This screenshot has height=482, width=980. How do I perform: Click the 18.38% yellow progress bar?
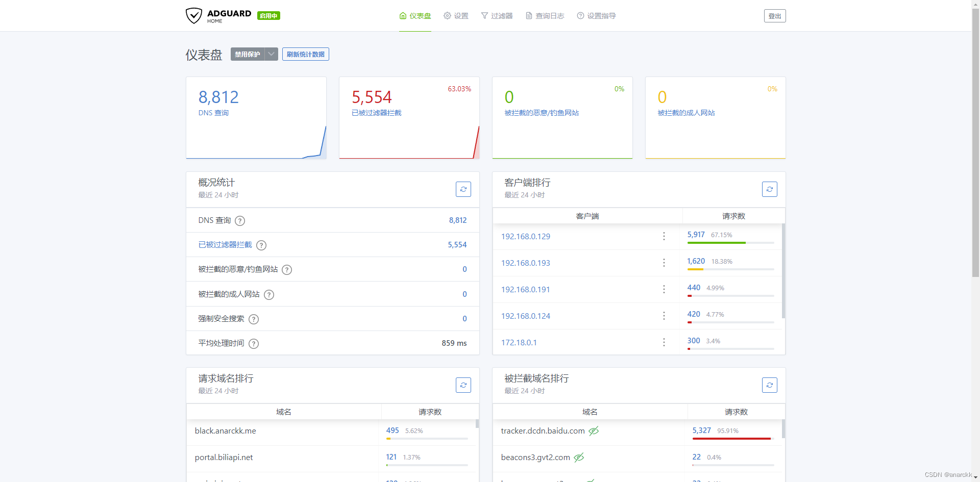tap(695, 269)
